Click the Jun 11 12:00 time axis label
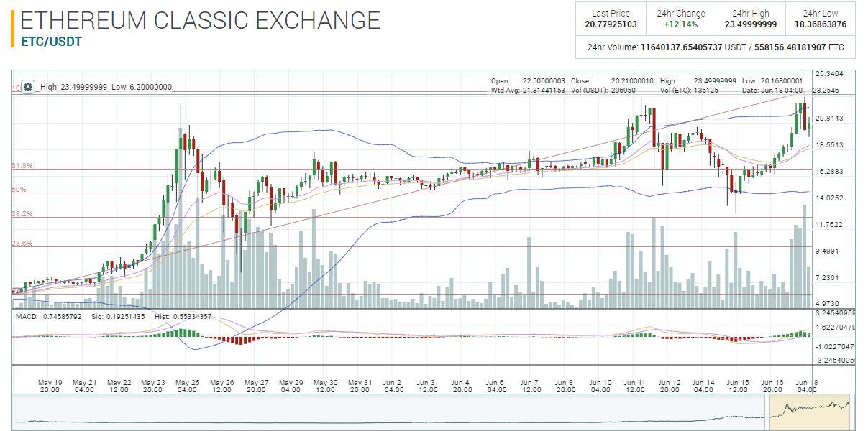The width and height of the screenshot is (868, 431). [x=635, y=386]
